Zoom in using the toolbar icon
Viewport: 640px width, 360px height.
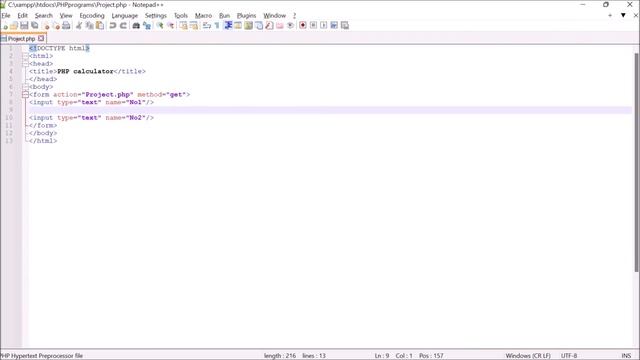pyautogui.click(x=160, y=26)
